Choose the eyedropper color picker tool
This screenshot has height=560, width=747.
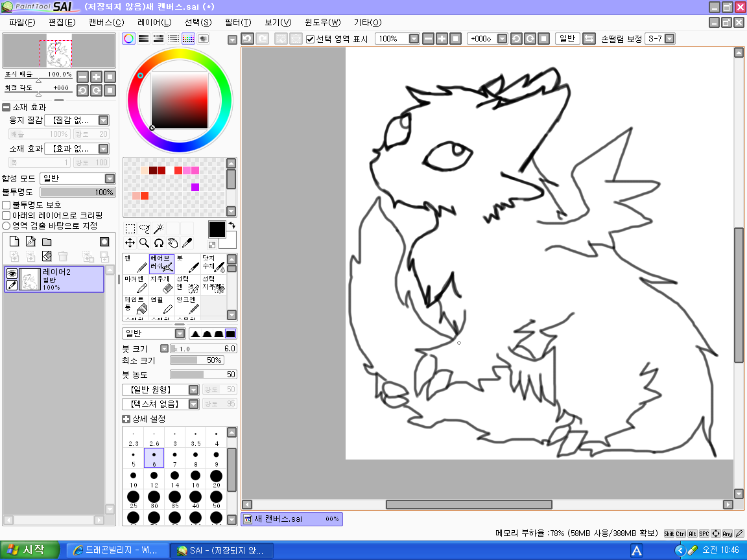[187, 243]
